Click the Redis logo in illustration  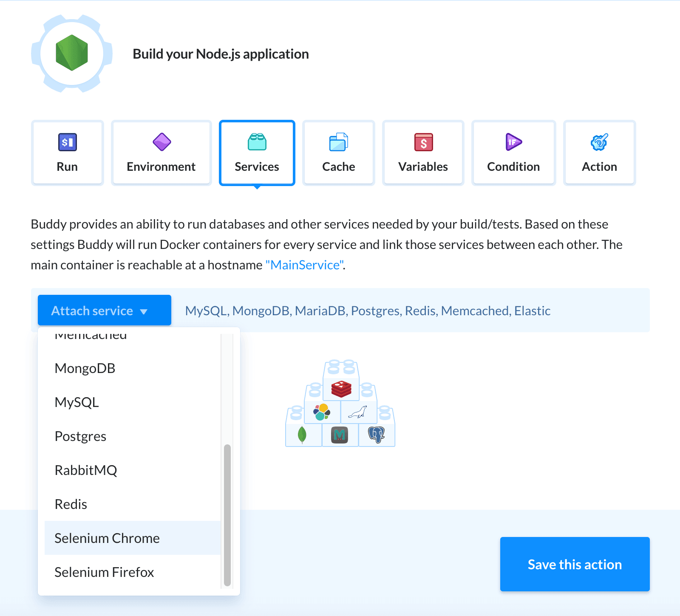coord(341,389)
